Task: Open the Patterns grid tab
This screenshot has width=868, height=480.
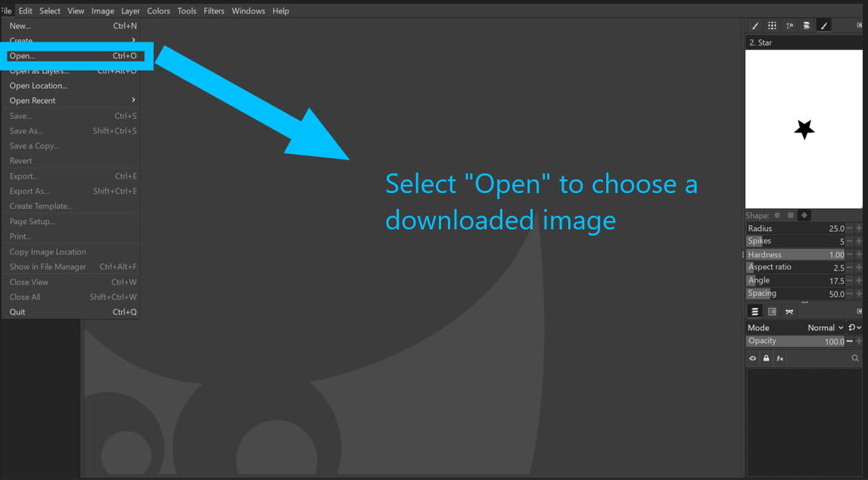Action: (772, 26)
